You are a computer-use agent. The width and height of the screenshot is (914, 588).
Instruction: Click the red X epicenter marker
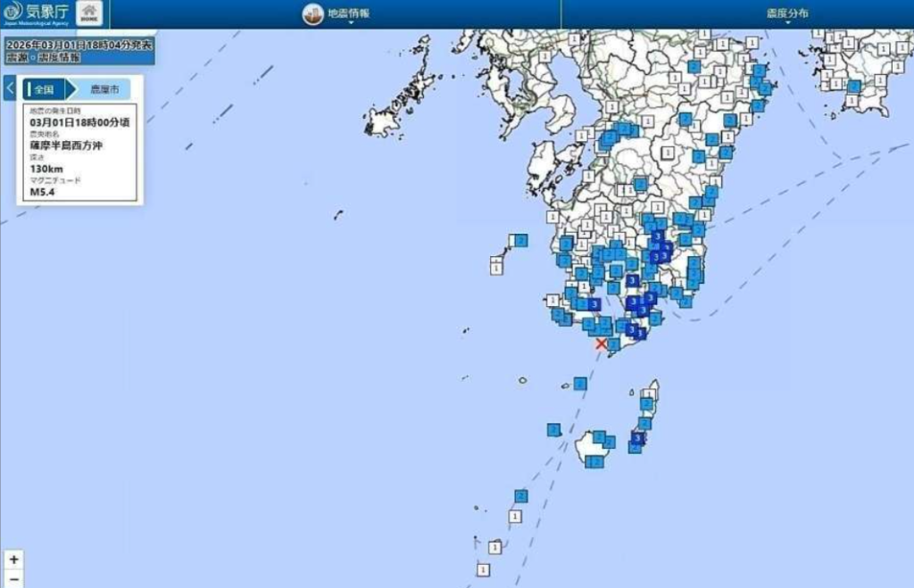pos(602,344)
